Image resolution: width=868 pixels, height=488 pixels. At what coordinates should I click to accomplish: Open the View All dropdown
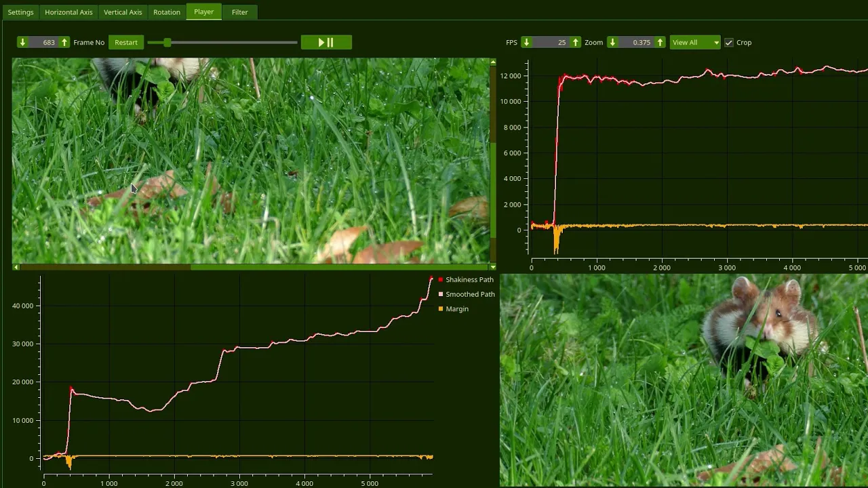695,42
